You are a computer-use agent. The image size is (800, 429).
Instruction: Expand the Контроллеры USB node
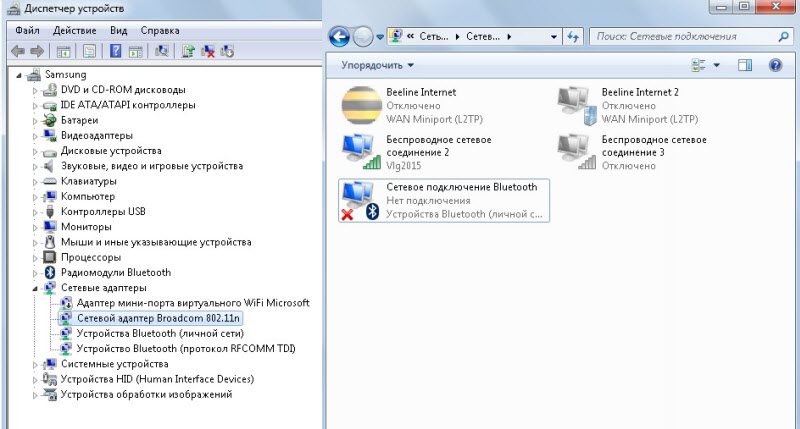coord(35,212)
